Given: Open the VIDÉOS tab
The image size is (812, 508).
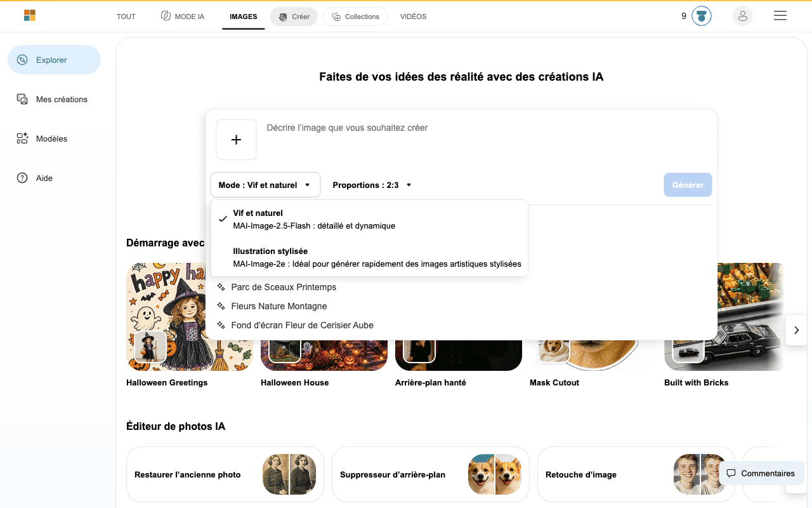Looking at the screenshot, I should [414, 17].
